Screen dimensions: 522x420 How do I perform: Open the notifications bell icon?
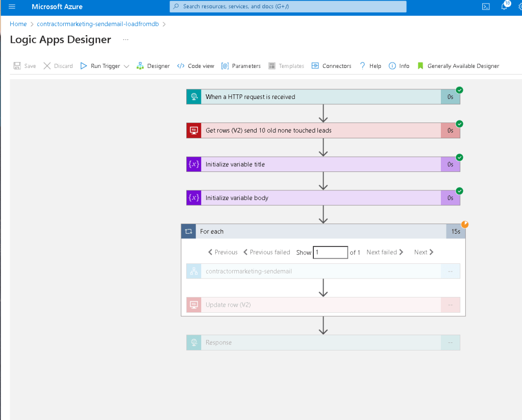coord(504,6)
